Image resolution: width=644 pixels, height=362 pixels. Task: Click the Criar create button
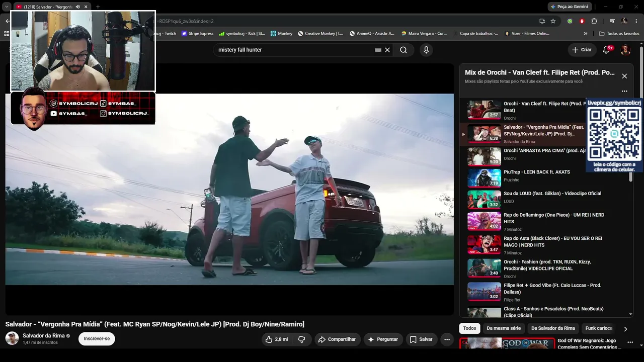coord(582,50)
